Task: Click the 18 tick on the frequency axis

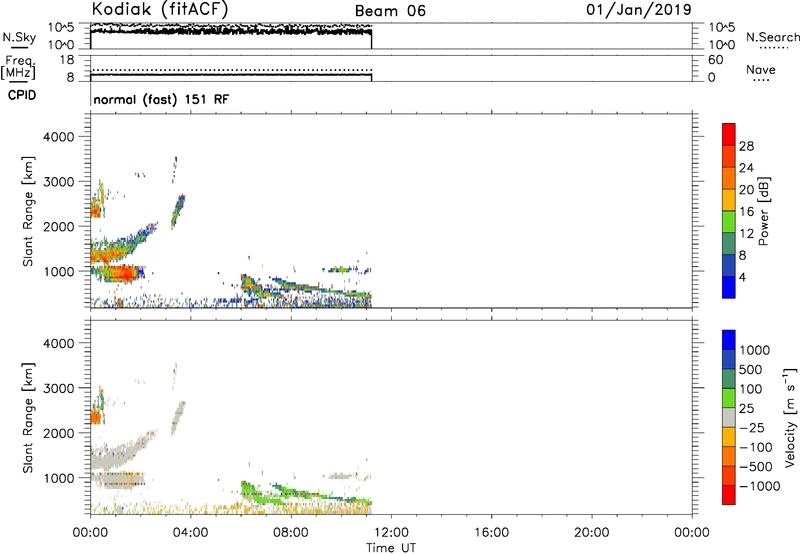Action: click(x=67, y=60)
